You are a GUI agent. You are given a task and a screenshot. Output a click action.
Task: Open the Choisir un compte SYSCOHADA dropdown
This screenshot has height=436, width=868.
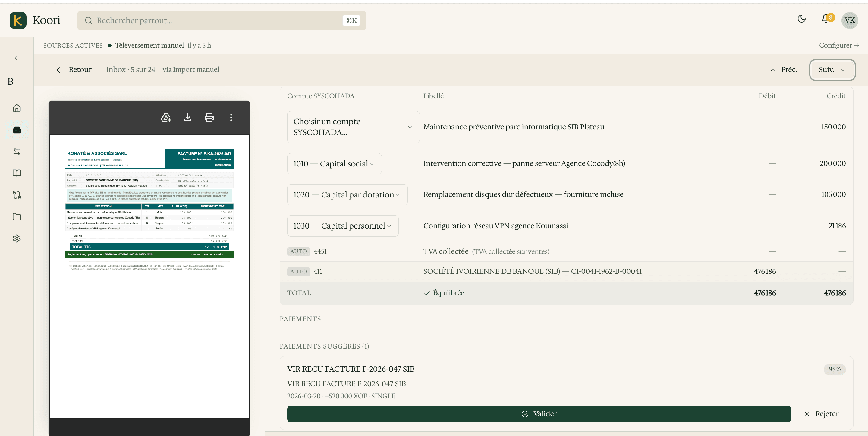[x=353, y=127]
